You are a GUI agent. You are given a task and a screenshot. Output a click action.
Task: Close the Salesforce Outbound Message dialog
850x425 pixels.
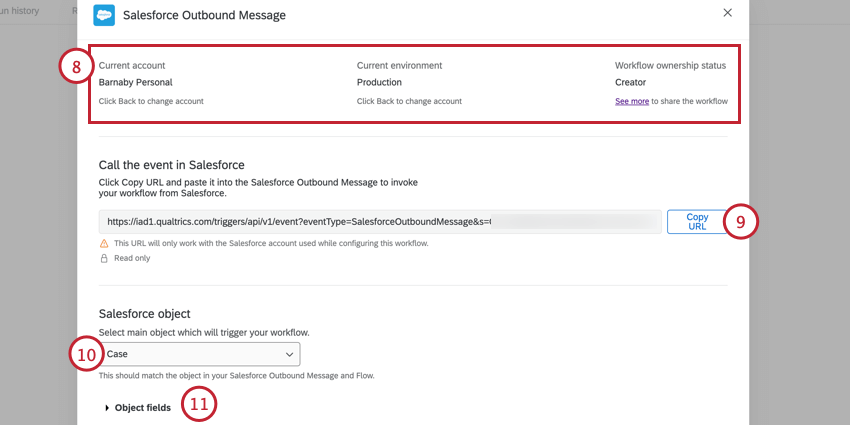tap(727, 13)
